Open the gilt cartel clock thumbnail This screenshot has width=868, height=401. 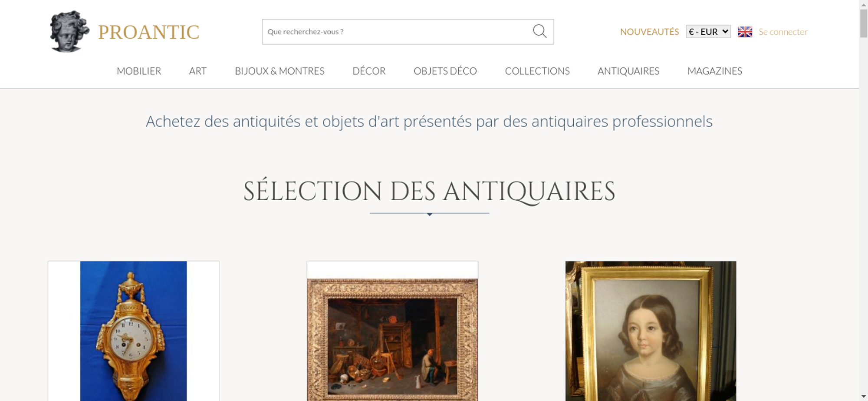tap(134, 331)
